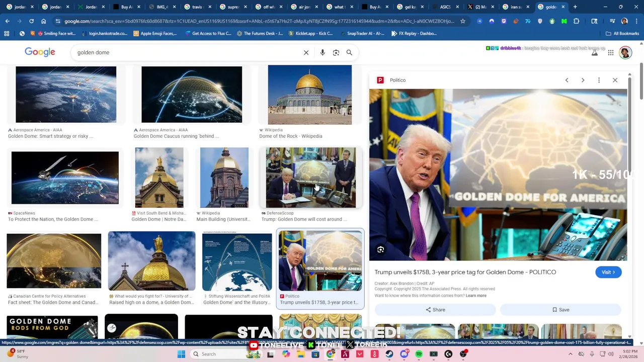Open Spotify from the taskbar

coord(419,354)
